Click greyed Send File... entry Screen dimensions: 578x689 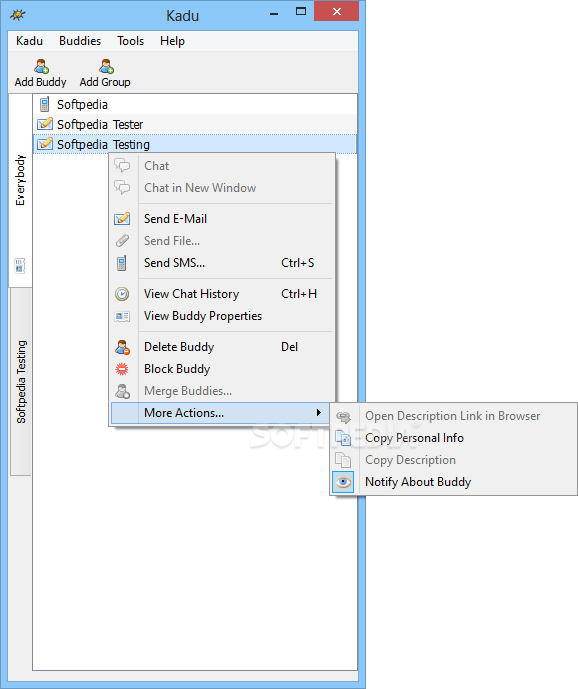(x=222, y=241)
